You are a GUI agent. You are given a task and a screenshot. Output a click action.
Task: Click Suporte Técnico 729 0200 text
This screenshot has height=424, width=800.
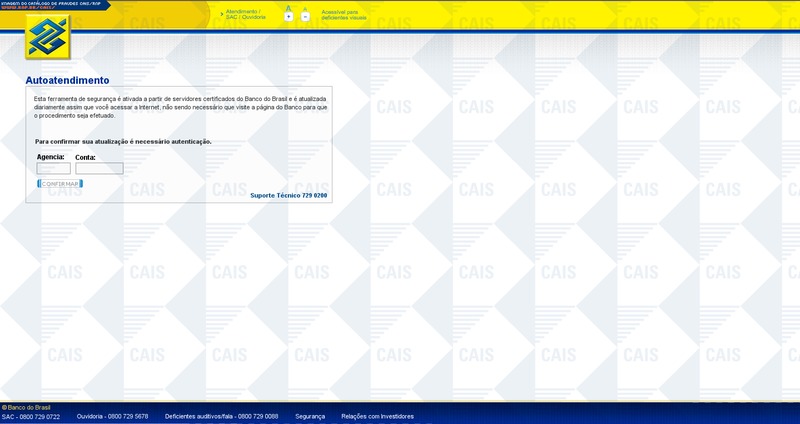(288, 195)
